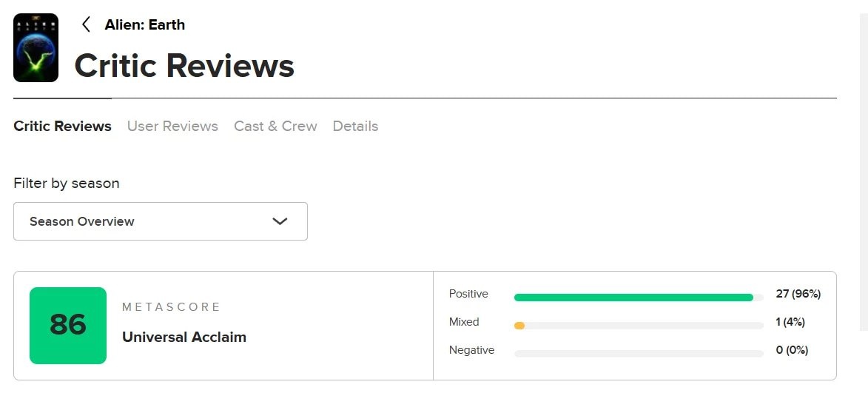Screen dimensions: 868x413
Task: Open the Cast & Crew tab
Action: click(276, 127)
